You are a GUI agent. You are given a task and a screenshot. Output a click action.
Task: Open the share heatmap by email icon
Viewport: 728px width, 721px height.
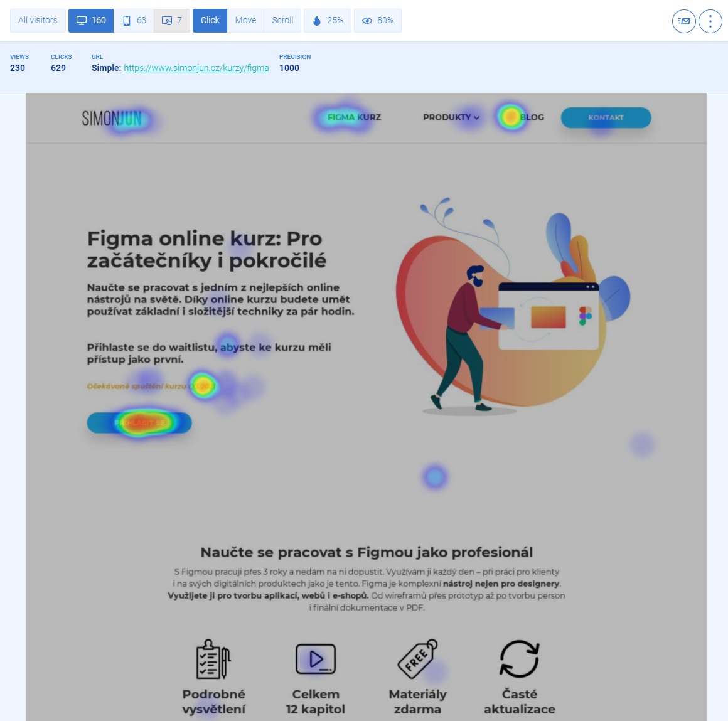(683, 21)
